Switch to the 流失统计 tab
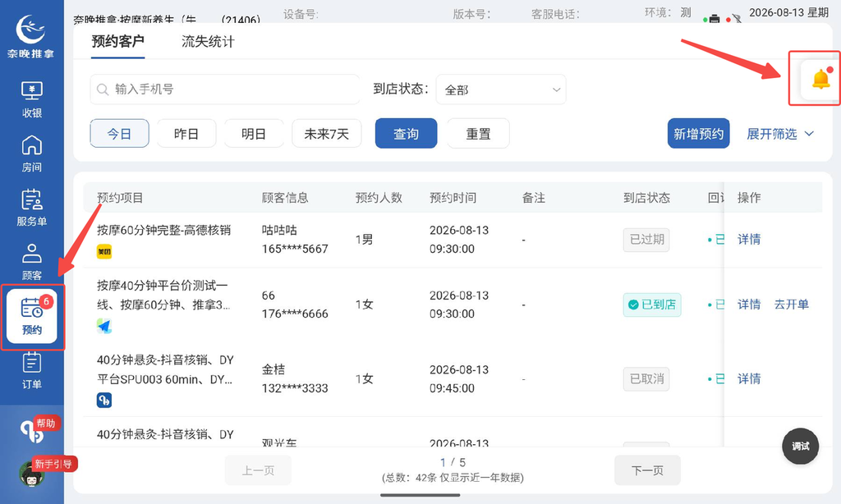 point(208,41)
